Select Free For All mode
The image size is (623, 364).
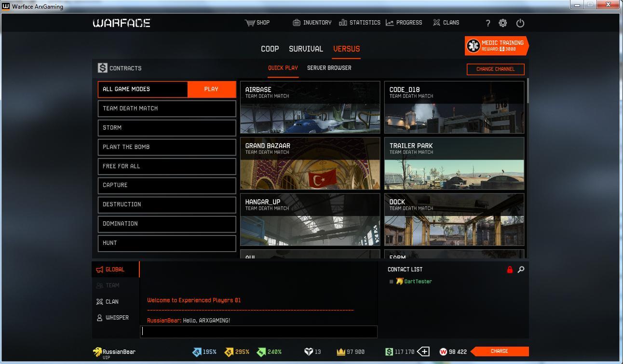pos(167,166)
